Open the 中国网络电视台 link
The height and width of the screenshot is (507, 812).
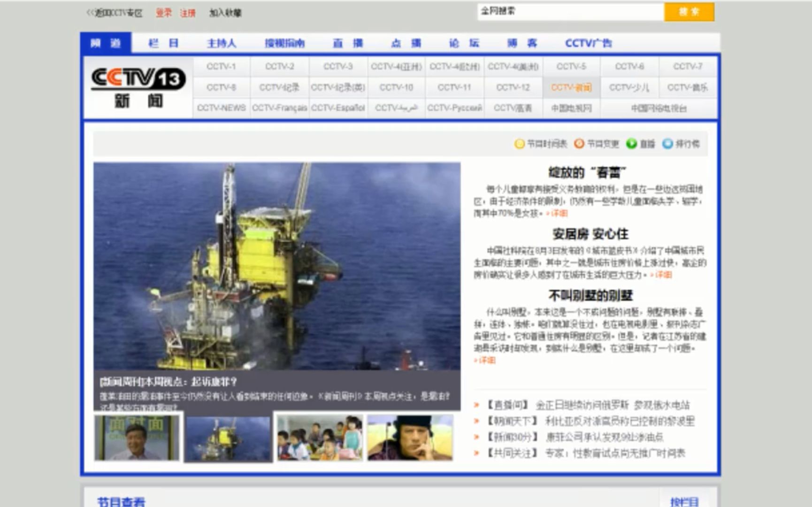(x=659, y=108)
